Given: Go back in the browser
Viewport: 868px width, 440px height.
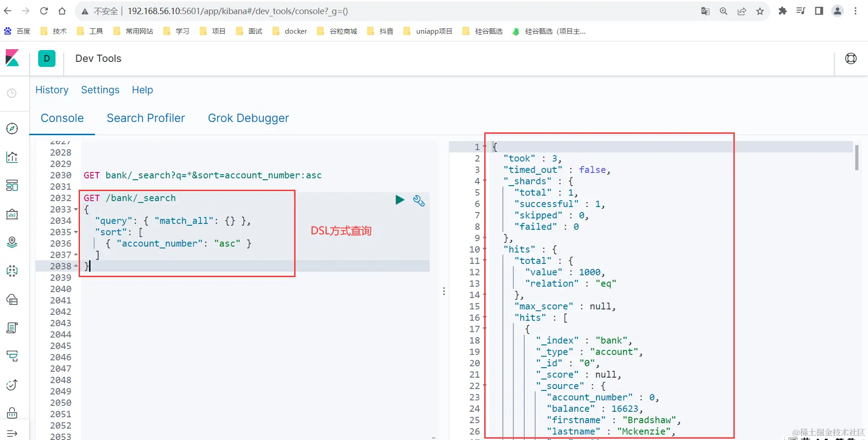Looking at the screenshot, I should pyautogui.click(x=8, y=11).
